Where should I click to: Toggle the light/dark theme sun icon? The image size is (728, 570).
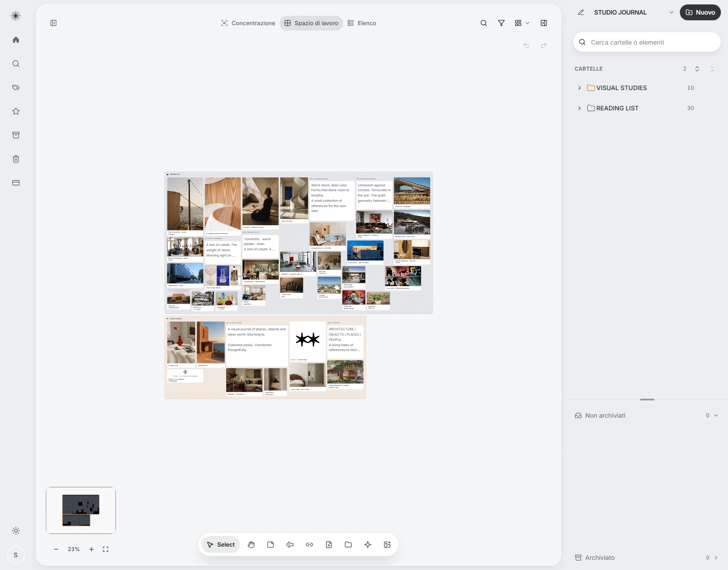pos(16,531)
